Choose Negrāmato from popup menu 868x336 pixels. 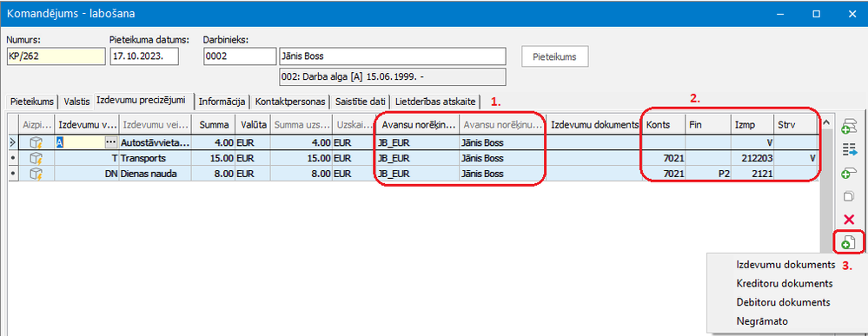pos(762,321)
